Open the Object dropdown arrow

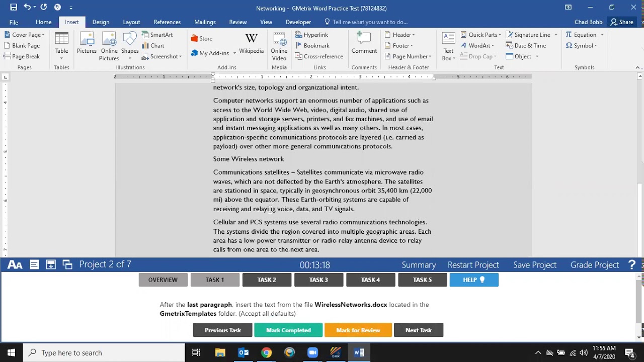point(537,57)
